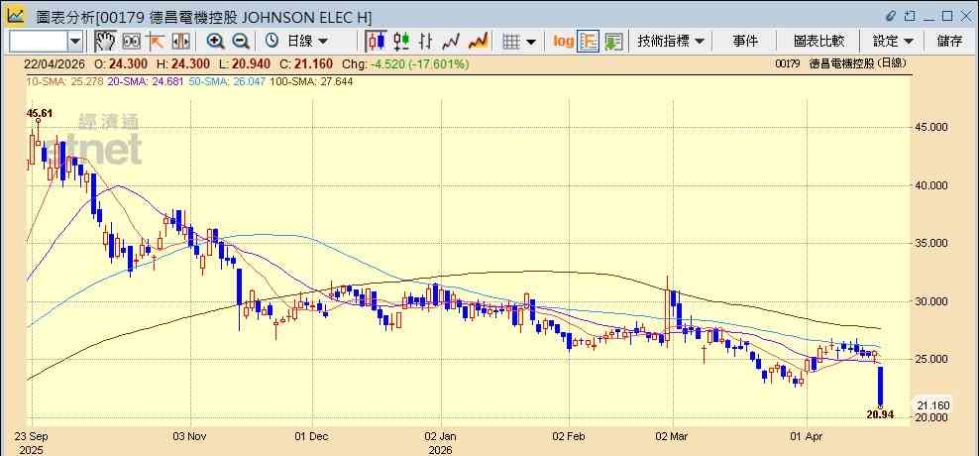This screenshot has height=456, width=980.
Task: Switch to orange area chart type
Action: tap(479, 42)
